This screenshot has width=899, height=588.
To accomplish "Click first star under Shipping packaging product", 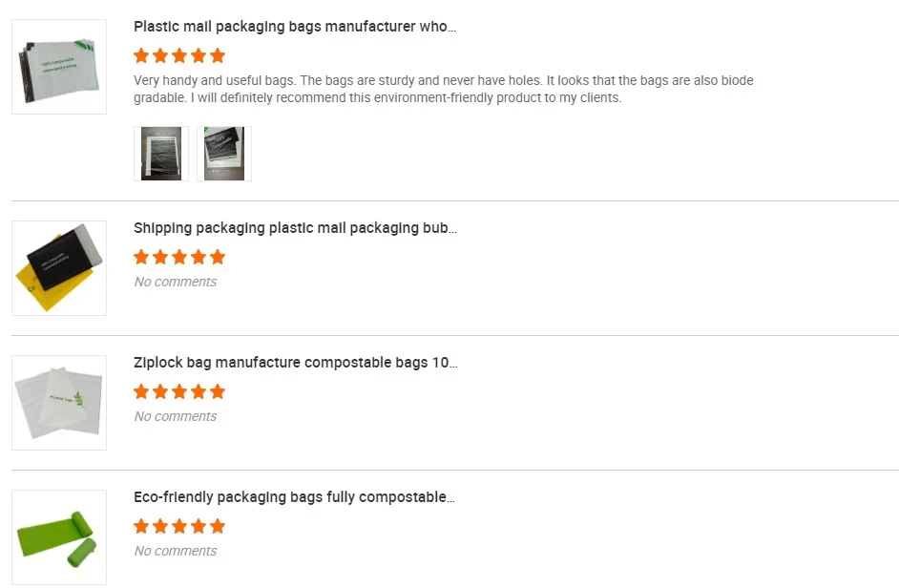I will click(x=141, y=257).
